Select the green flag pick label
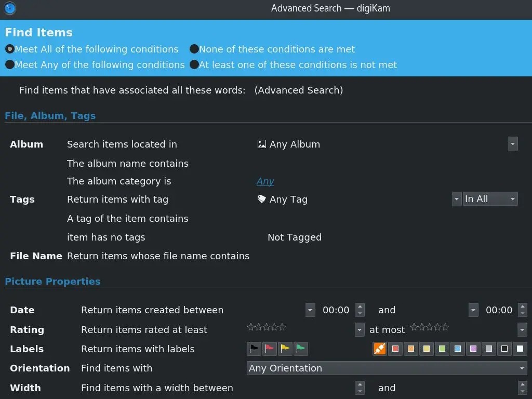The height and width of the screenshot is (399, 532). click(x=301, y=349)
